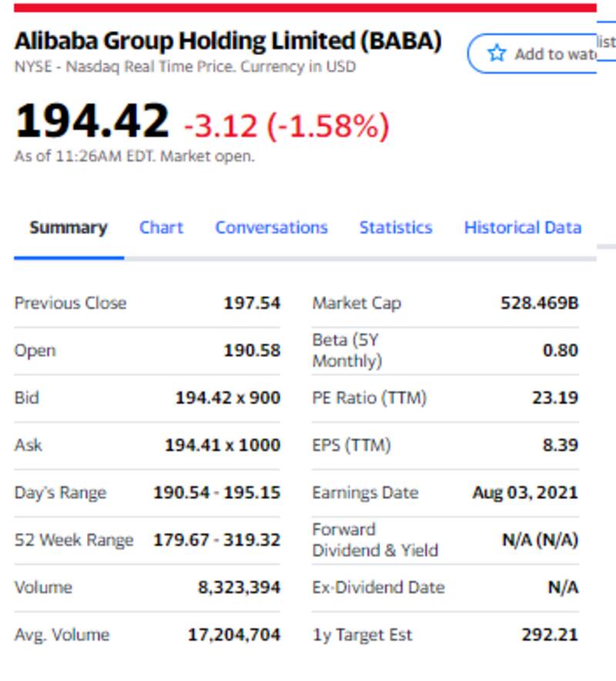
Task: Select the Historical Data tab
Action: coord(522,228)
